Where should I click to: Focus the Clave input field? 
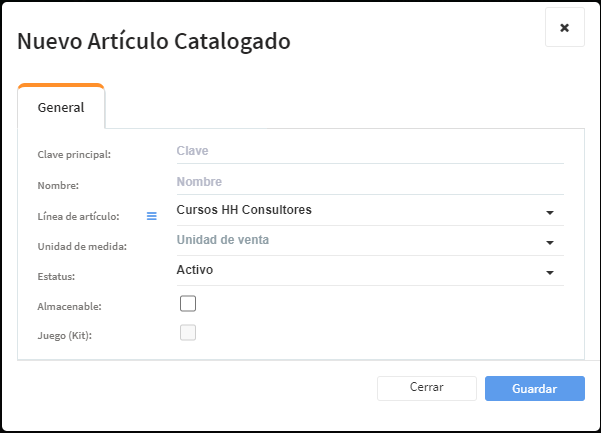click(370, 151)
